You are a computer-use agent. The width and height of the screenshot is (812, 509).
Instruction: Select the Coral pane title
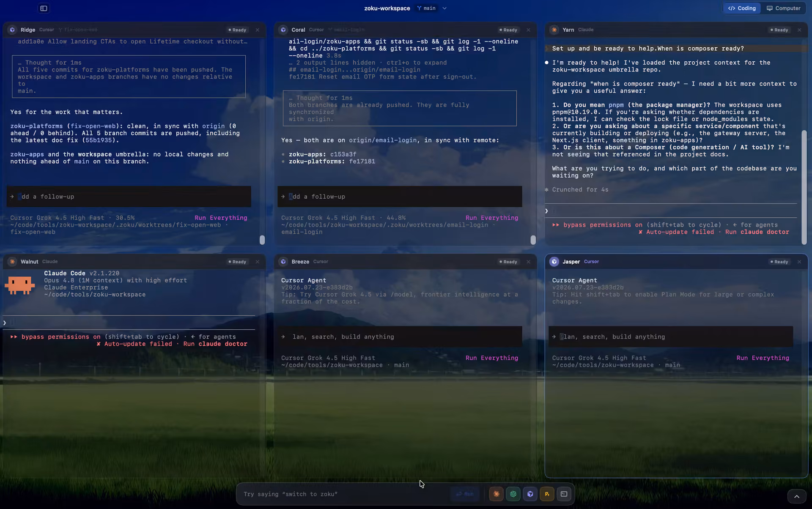(x=298, y=30)
